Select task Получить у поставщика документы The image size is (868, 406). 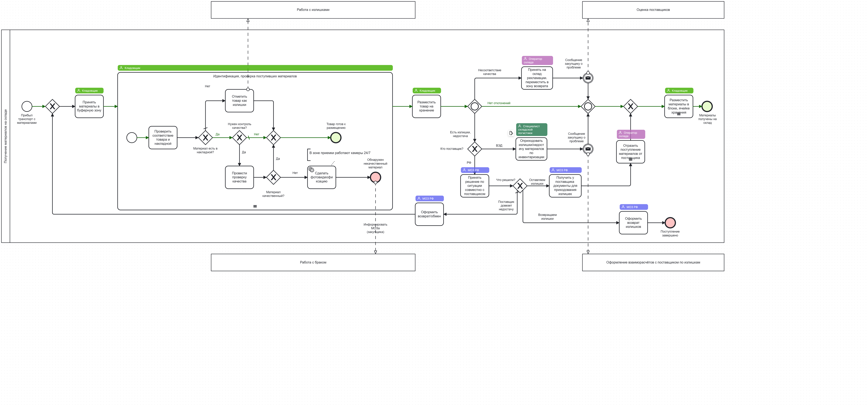(565, 186)
